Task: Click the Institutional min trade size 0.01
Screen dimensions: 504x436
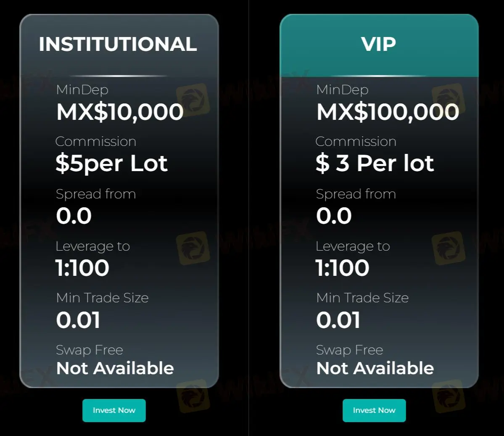Action: coord(78,320)
